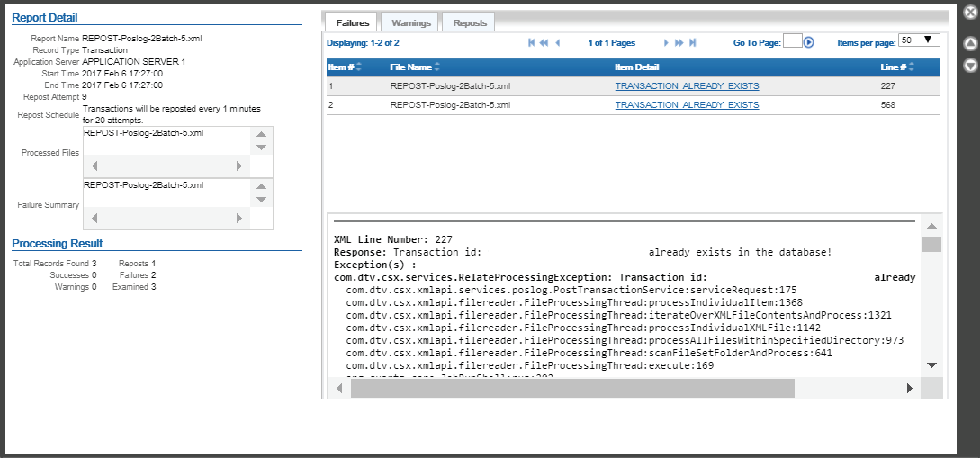Switch to the Reposts tab
The image size is (980, 458).
470,22
